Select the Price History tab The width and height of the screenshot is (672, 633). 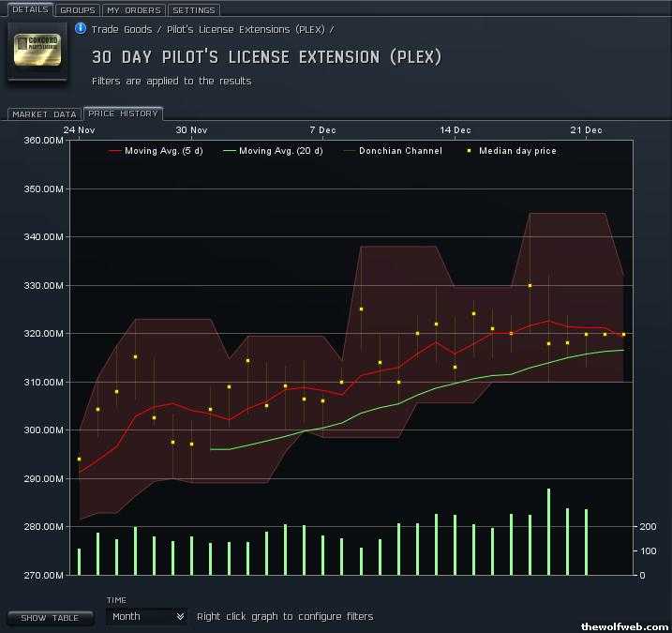[123, 113]
